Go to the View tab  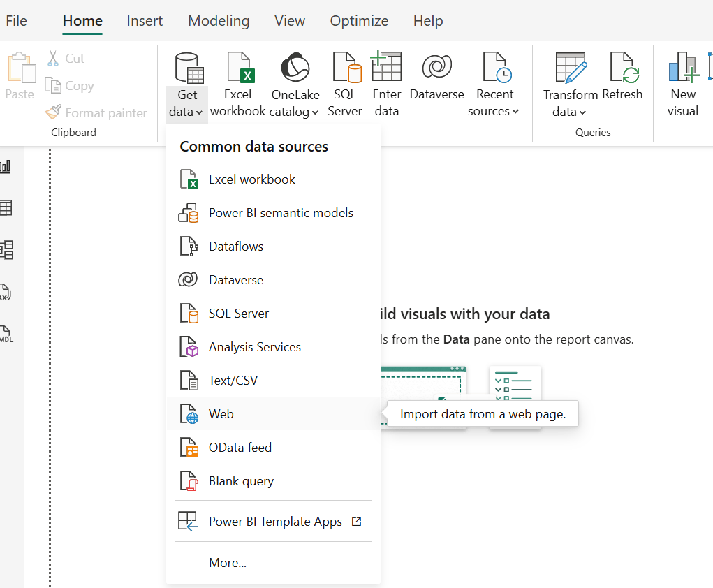290,21
